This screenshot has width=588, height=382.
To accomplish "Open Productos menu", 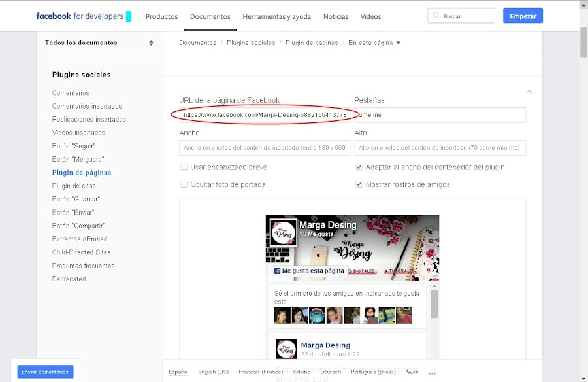I will tap(161, 16).
